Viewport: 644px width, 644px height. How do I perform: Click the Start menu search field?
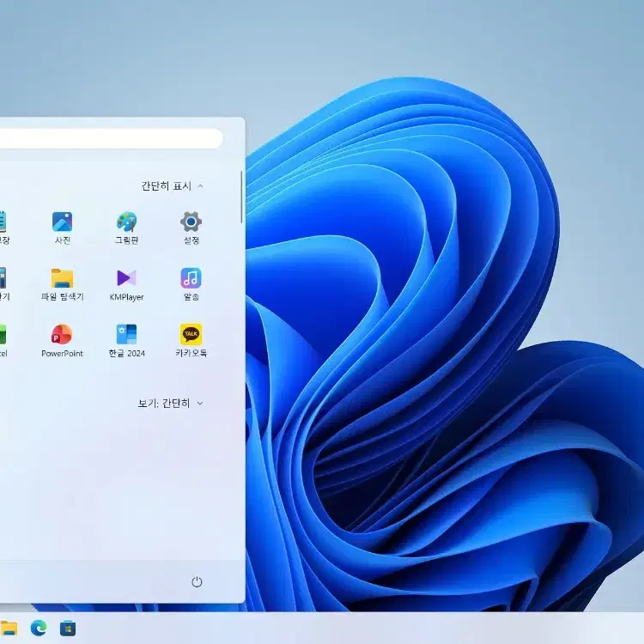(111, 138)
